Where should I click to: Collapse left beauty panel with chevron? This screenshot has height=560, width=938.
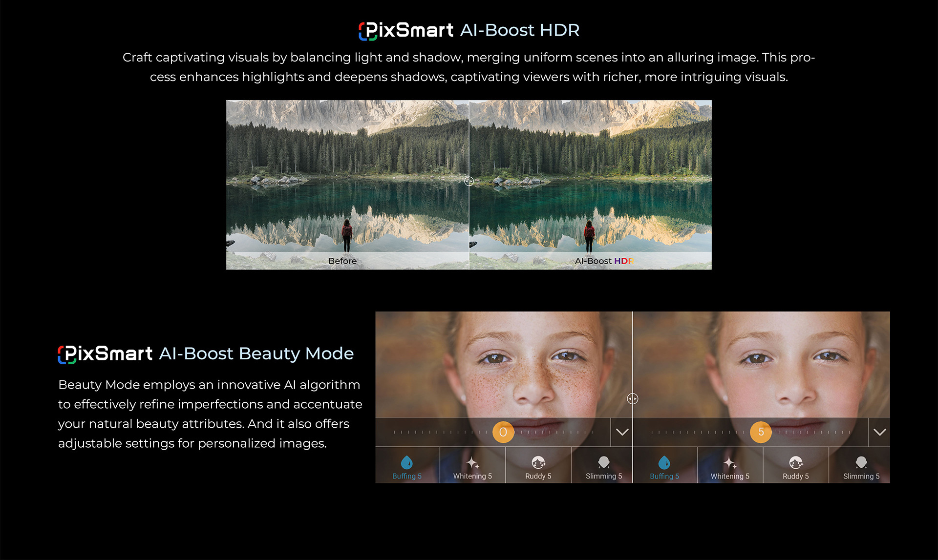pyautogui.click(x=622, y=432)
